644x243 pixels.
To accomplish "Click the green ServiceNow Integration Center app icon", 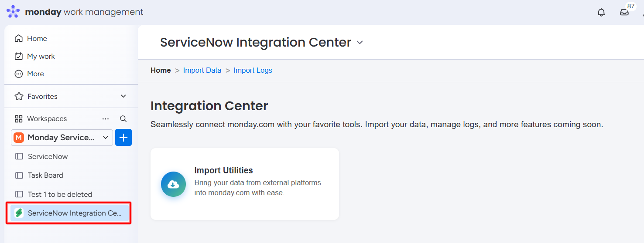I will pos(19,213).
